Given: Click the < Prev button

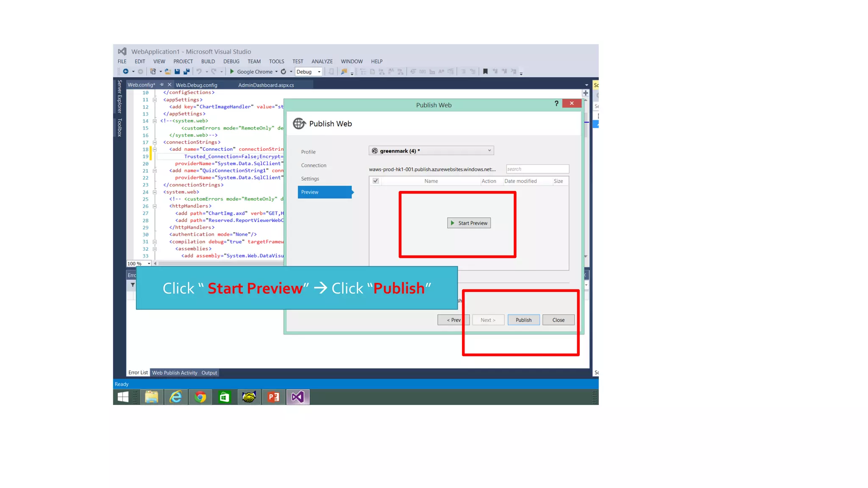Looking at the screenshot, I should pos(453,320).
